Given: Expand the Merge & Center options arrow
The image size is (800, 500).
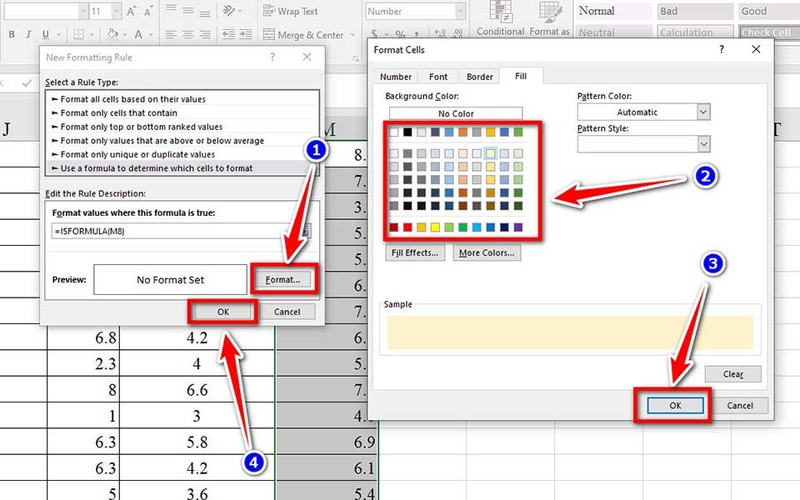Looking at the screenshot, I should 353,35.
